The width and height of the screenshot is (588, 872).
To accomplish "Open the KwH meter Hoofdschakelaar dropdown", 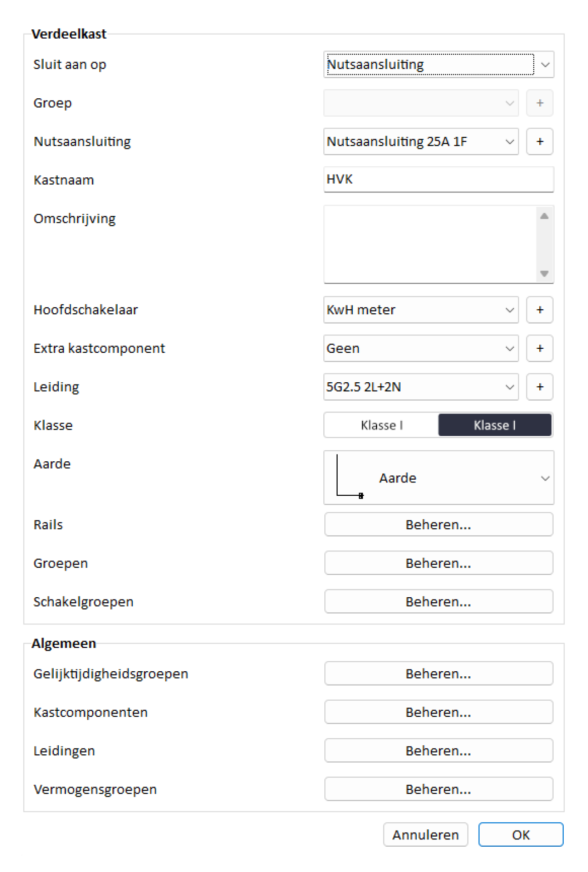I will point(421,310).
